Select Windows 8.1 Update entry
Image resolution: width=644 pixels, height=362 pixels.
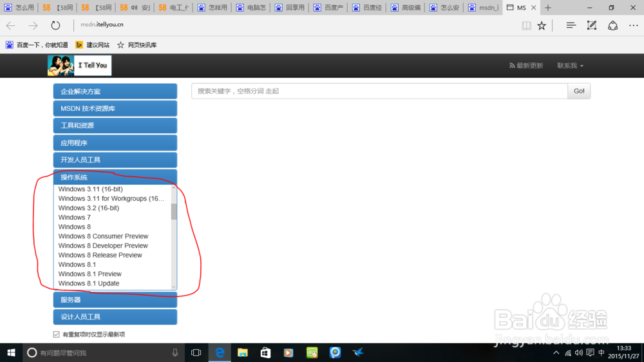[x=89, y=283]
